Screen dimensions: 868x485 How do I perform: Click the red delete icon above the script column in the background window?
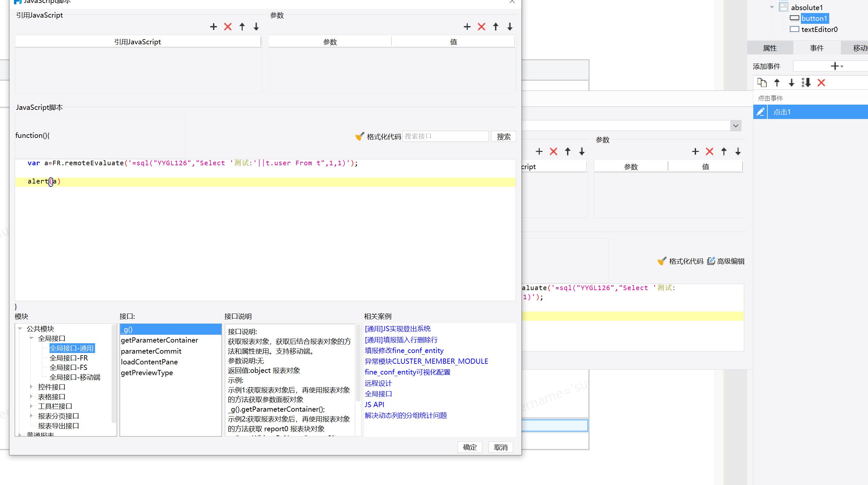(553, 152)
